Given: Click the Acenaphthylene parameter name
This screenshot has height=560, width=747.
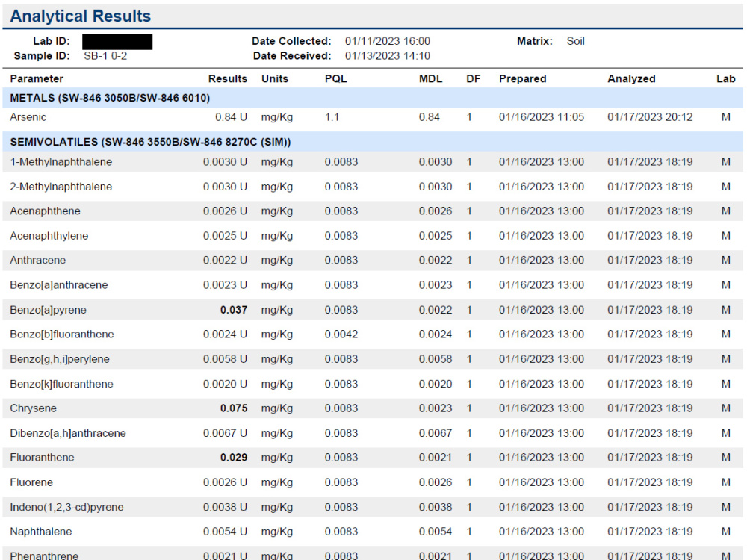Looking at the screenshot, I should pyautogui.click(x=49, y=236).
